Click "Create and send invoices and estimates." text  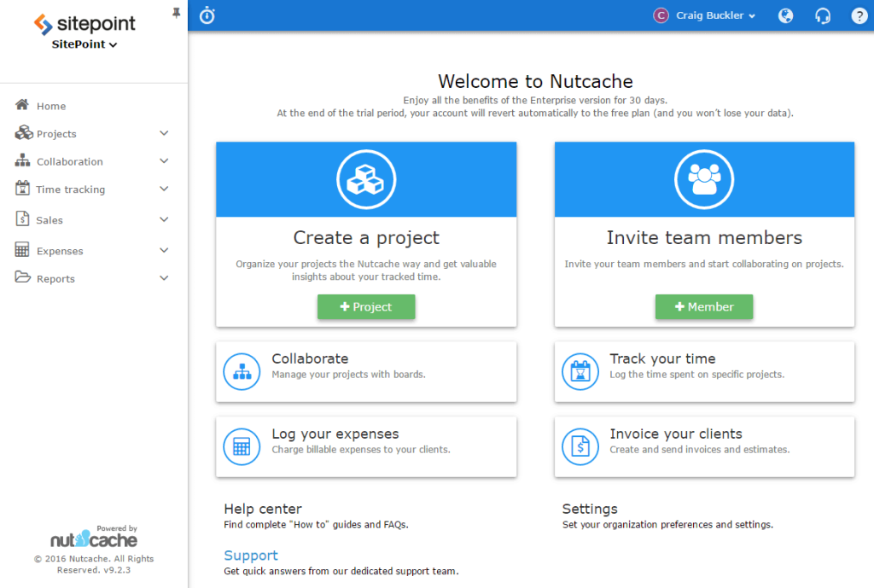pos(700,450)
